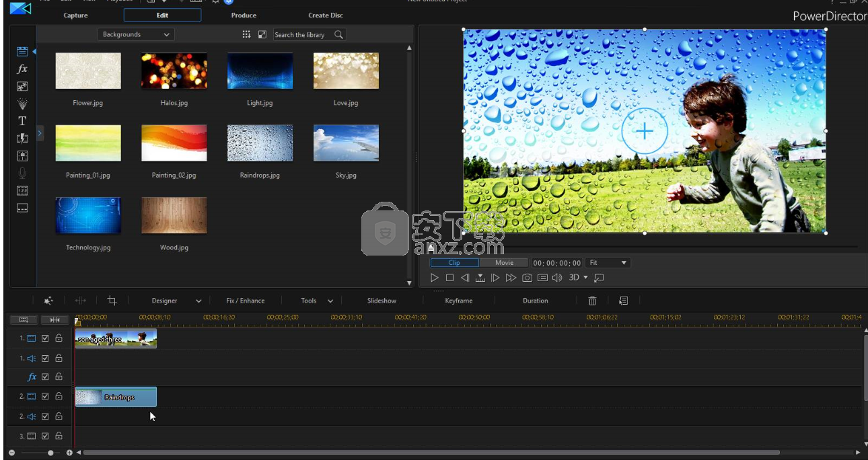Switch to the Create Disc tab
The height and width of the screenshot is (460, 868).
click(326, 15)
